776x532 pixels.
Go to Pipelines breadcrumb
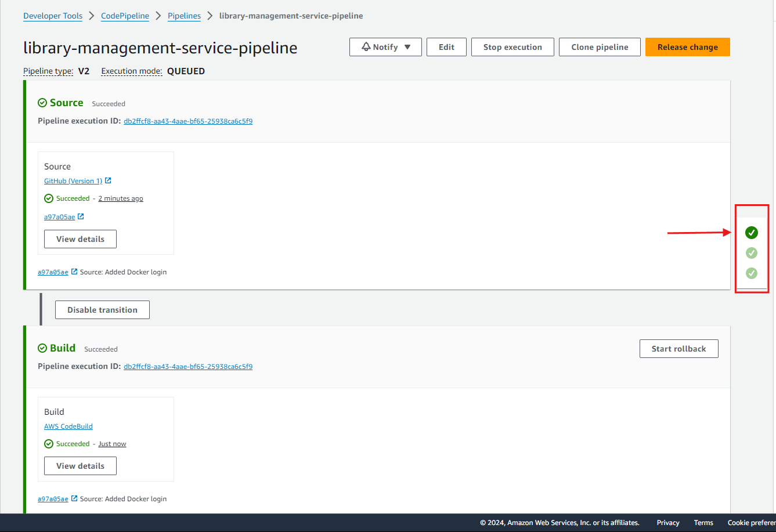184,16
